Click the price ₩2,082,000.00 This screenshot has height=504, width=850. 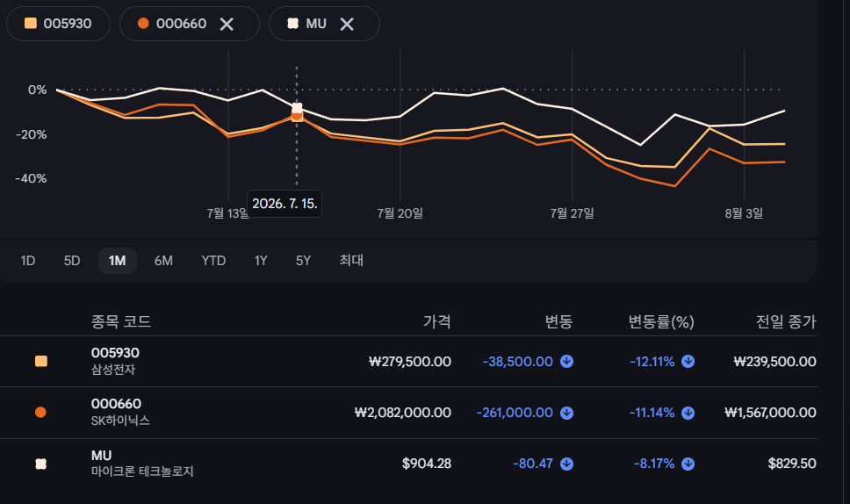click(403, 413)
